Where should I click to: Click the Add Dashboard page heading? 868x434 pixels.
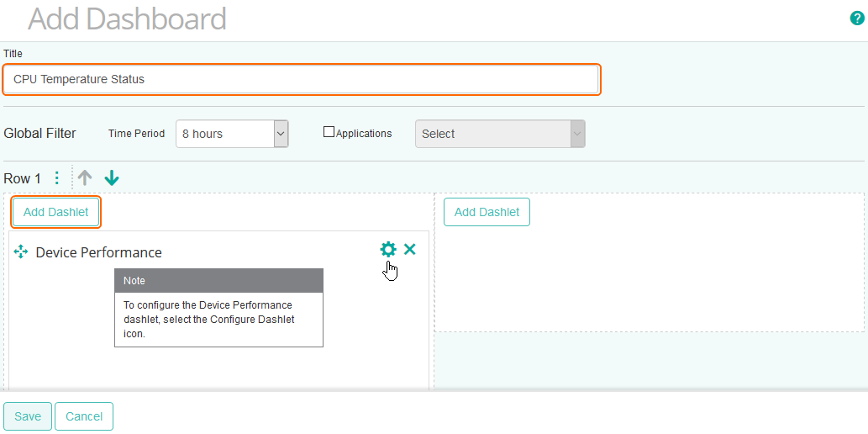click(x=127, y=19)
